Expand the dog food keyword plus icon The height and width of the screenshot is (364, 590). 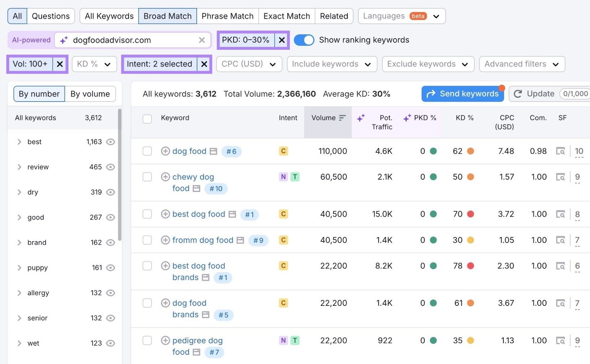(x=165, y=151)
